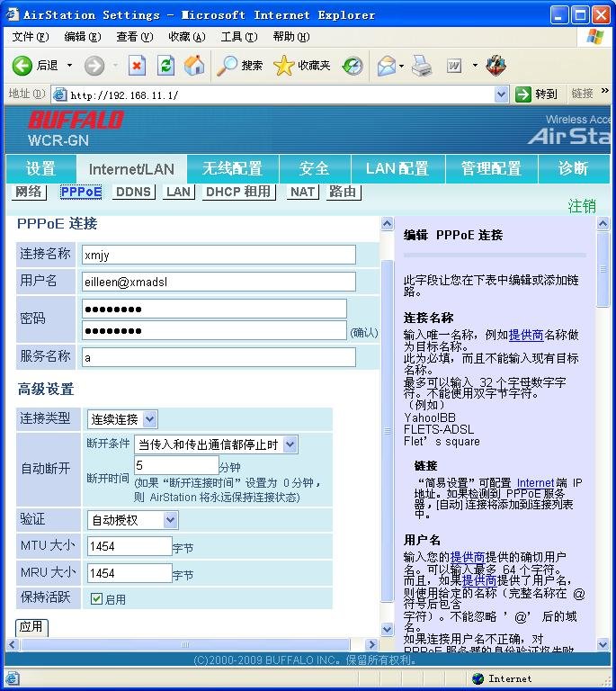Screen dimensions: 616x691
Task: Open the address bar URL dropdown
Action: pos(501,94)
